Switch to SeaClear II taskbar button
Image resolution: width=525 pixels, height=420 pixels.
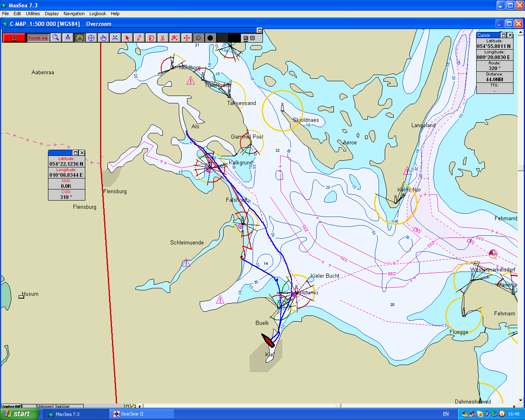pos(142,414)
